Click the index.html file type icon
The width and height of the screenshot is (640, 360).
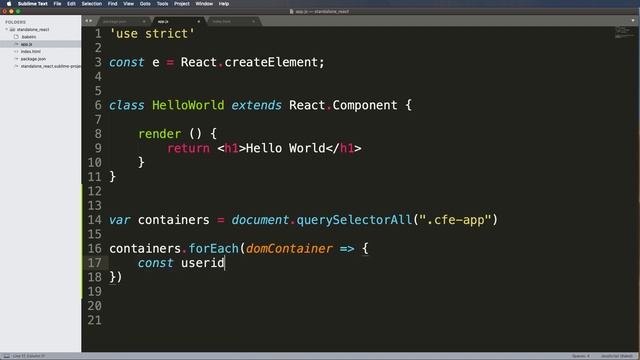(16, 51)
